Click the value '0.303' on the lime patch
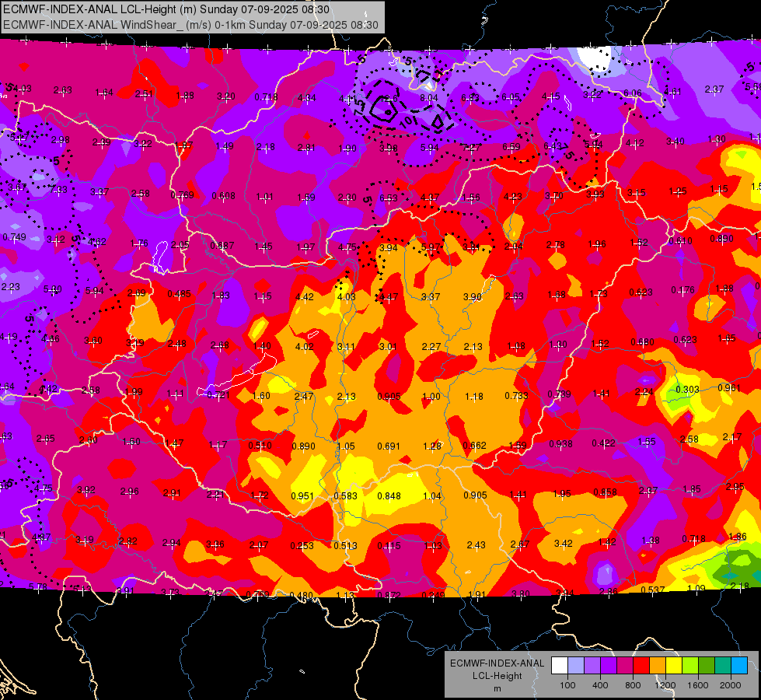The width and height of the screenshot is (761, 700). (687, 389)
